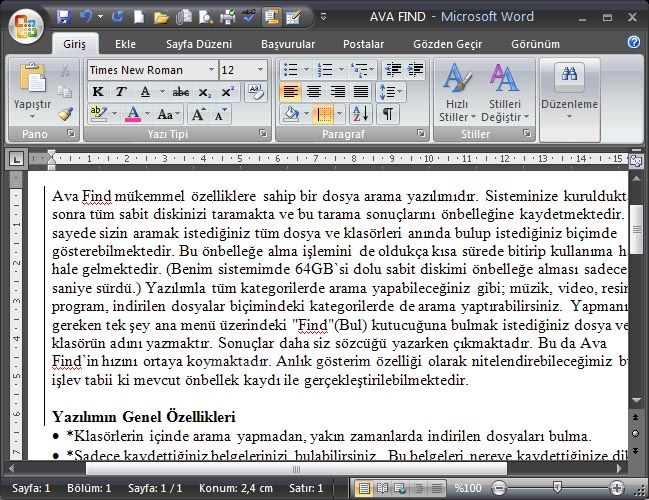The height and width of the screenshot is (500, 649).
Task: Switch to full screen reading view
Action: (382, 488)
